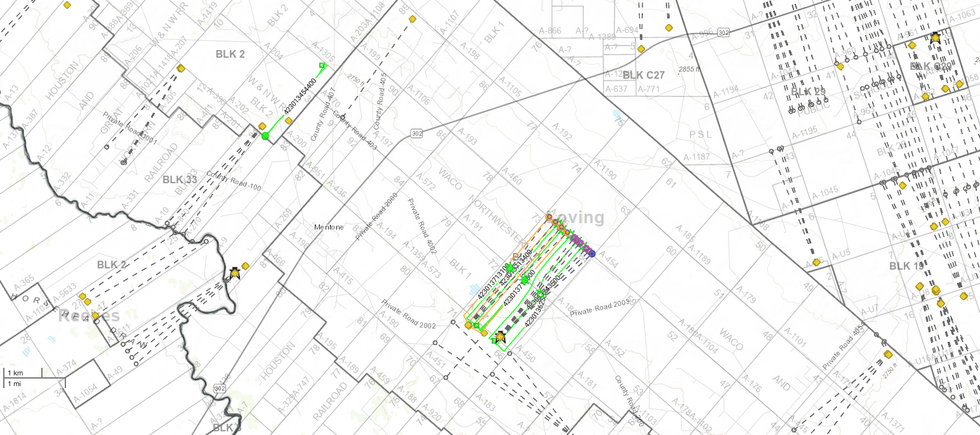980x435 pixels.
Task: Select the green square marker near A-1305
Action: click(322, 65)
